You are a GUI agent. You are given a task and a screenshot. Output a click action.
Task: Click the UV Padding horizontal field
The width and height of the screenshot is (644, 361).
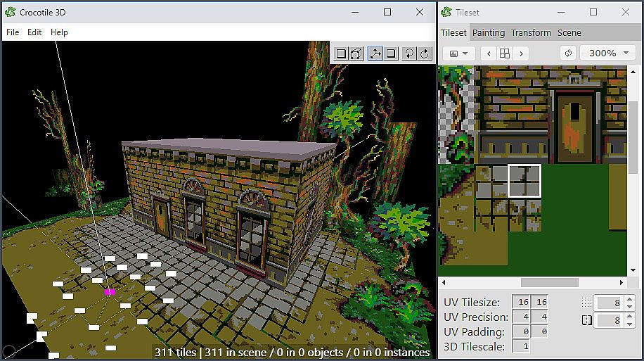[522, 331]
